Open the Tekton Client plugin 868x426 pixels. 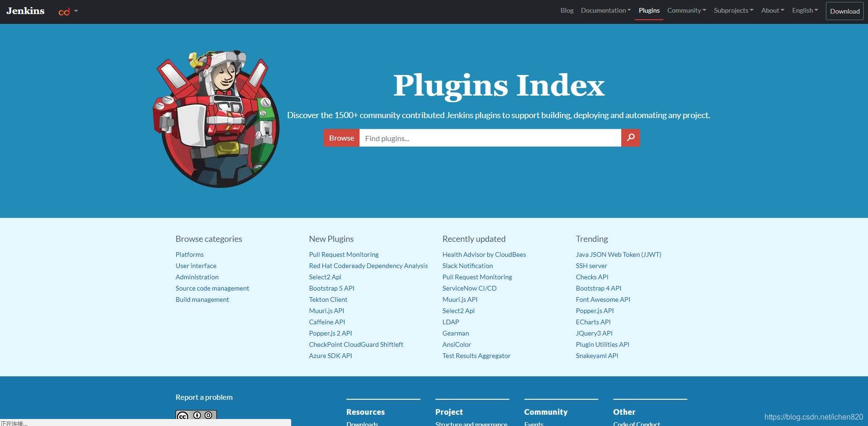point(328,299)
